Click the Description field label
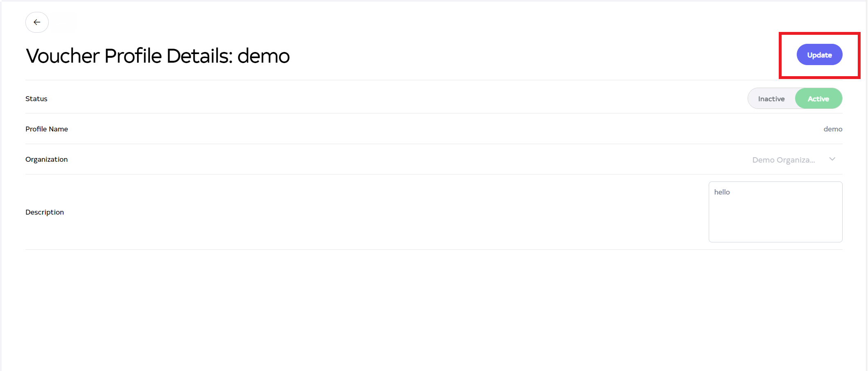Screen dimensions: 868x371 45,212
